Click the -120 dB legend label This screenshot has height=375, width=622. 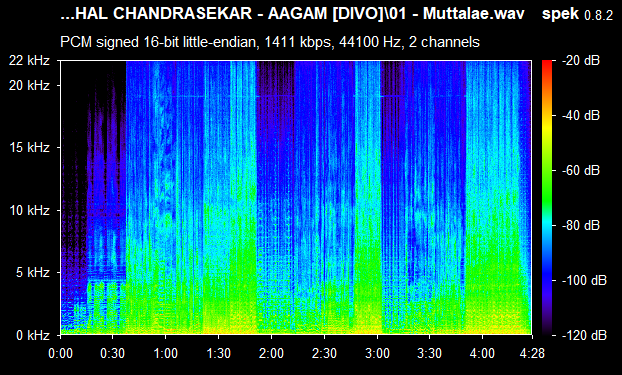(x=584, y=335)
